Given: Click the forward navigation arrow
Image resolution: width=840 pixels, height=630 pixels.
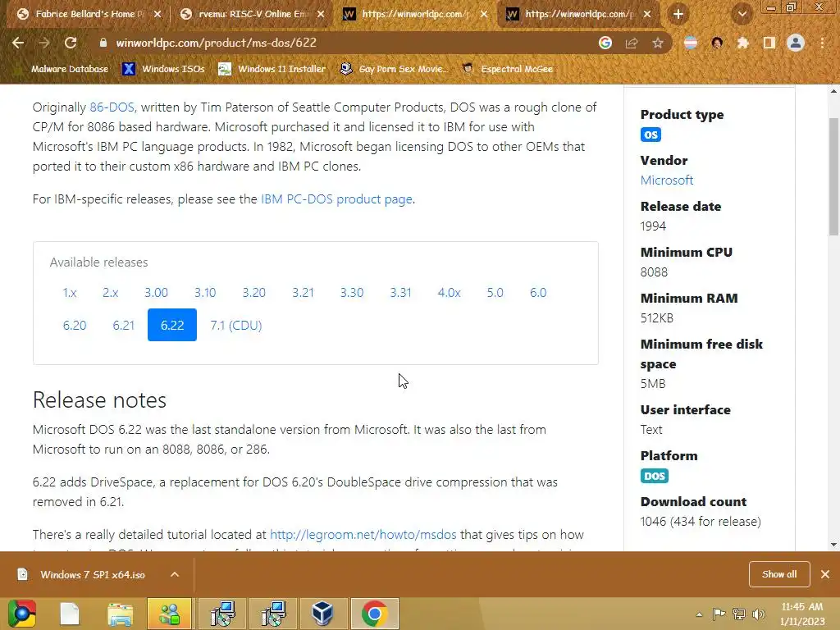Looking at the screenshot, I should tap(44, 43).
